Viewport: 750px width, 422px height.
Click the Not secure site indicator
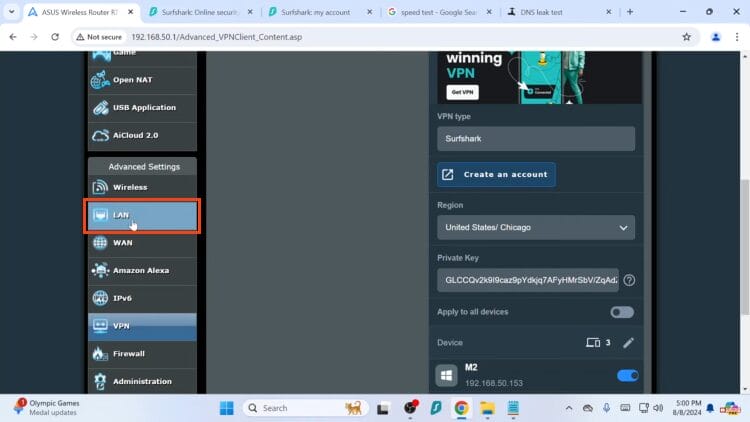[99, 37]
